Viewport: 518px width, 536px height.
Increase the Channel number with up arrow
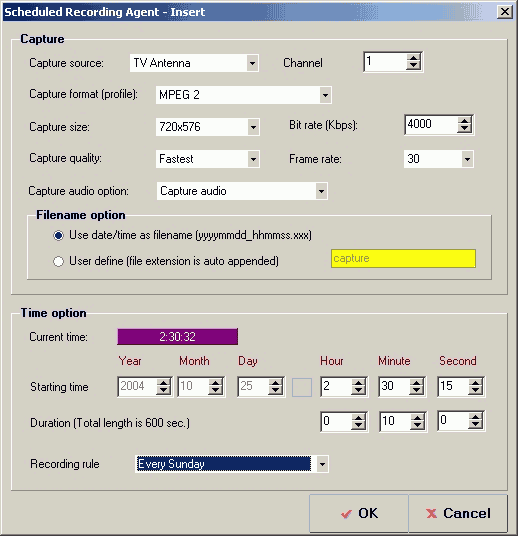[413, 58]
